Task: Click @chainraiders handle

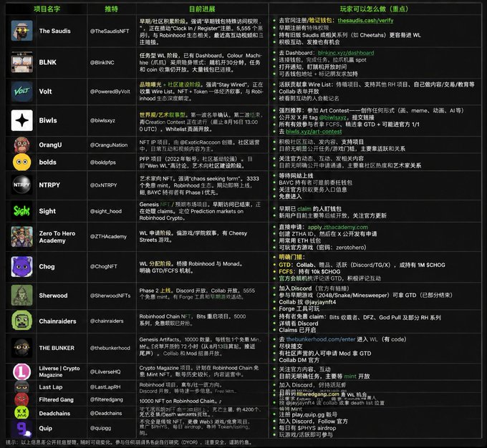Action: pyautogui.click(x=107, y=321)
